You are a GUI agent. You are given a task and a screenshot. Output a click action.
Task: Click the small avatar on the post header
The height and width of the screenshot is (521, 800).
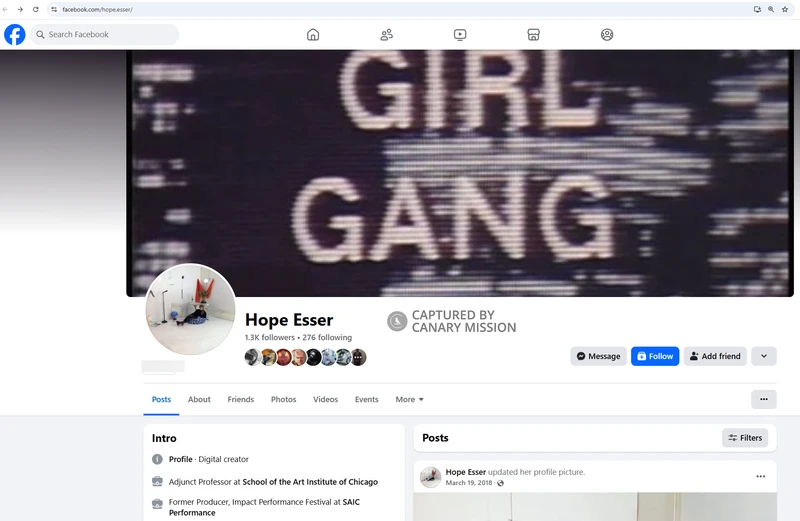coord(430,477)
